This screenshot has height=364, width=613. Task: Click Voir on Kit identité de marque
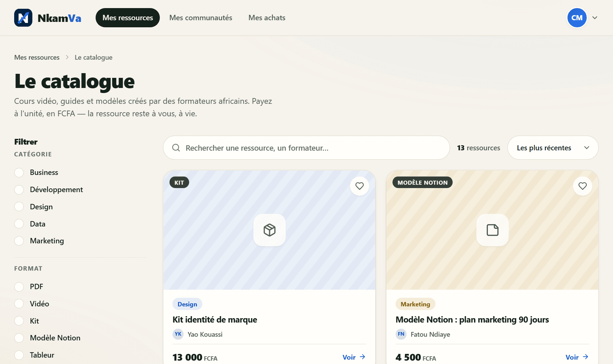354,357
